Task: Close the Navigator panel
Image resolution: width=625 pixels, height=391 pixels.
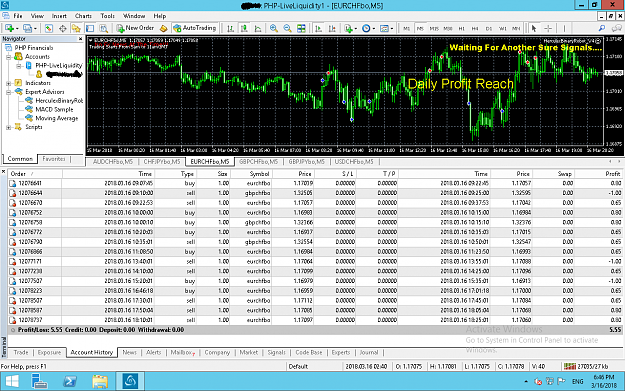Action: point(81,39)
